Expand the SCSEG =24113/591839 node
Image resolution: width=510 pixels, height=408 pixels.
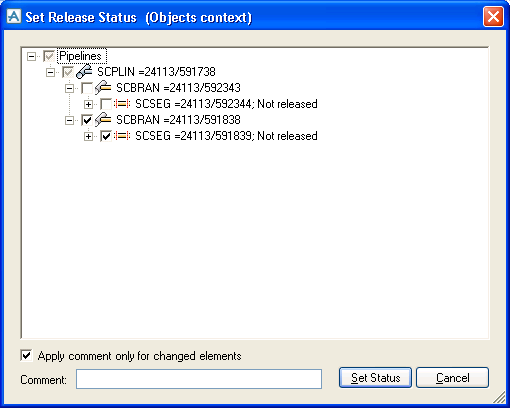pyautogui.click(x=88, y=136)
